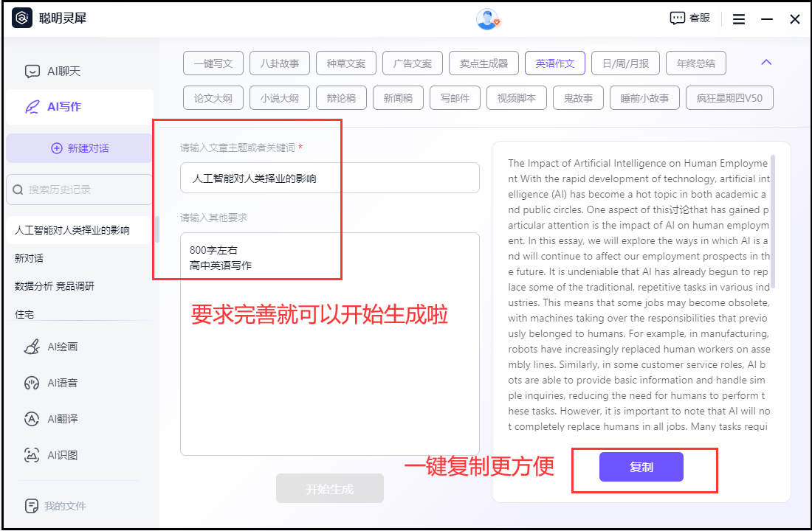
Task: Select the 辩论稿 template
Action: (x=341, y=98)
